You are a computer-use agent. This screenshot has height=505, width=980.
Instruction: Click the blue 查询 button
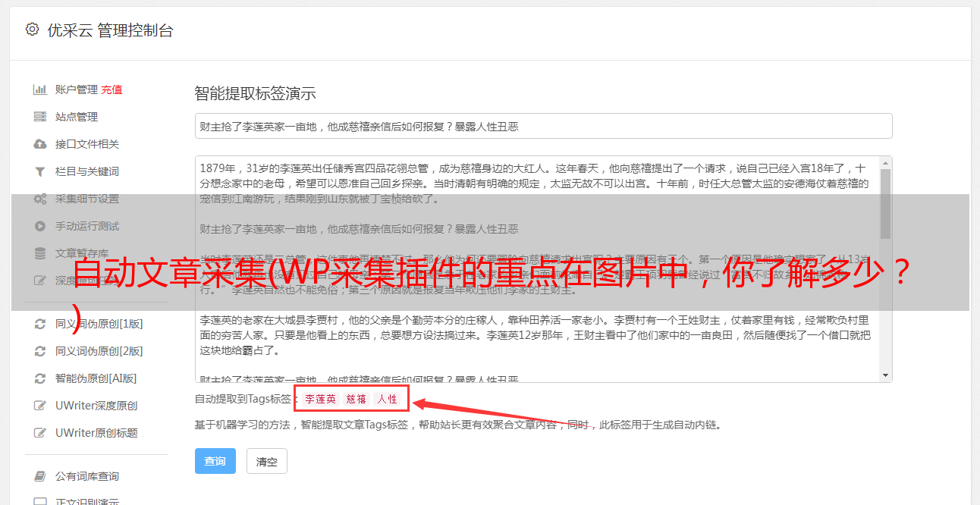(x=215, y=461)
